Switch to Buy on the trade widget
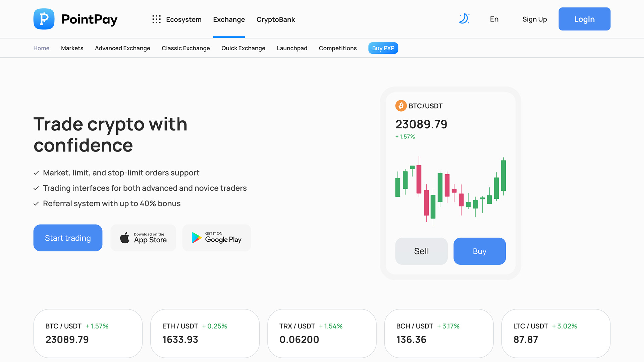Image resolution: width=644 pixels, height=362 pixels. pyautogui.click(x=480, y=251)
